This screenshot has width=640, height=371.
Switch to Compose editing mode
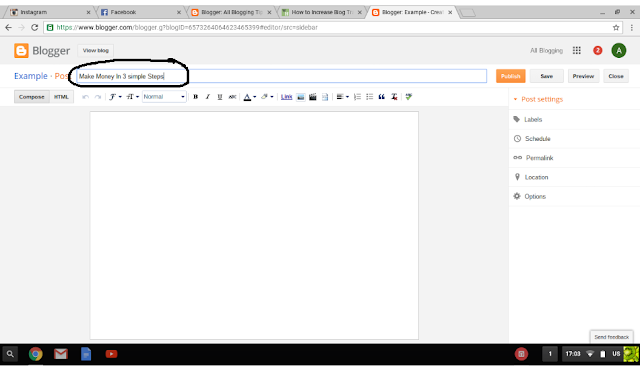32,97
